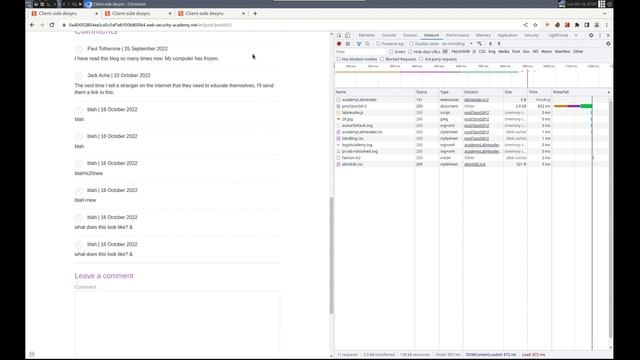The height and width of the screenshot is (360, 640).
Task: Tick the Invert filter checkbox
Action: tap(391, 52)
